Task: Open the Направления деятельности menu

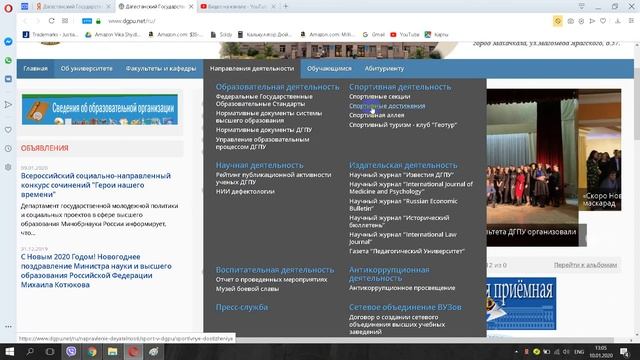Action: [x=252, y=69]
